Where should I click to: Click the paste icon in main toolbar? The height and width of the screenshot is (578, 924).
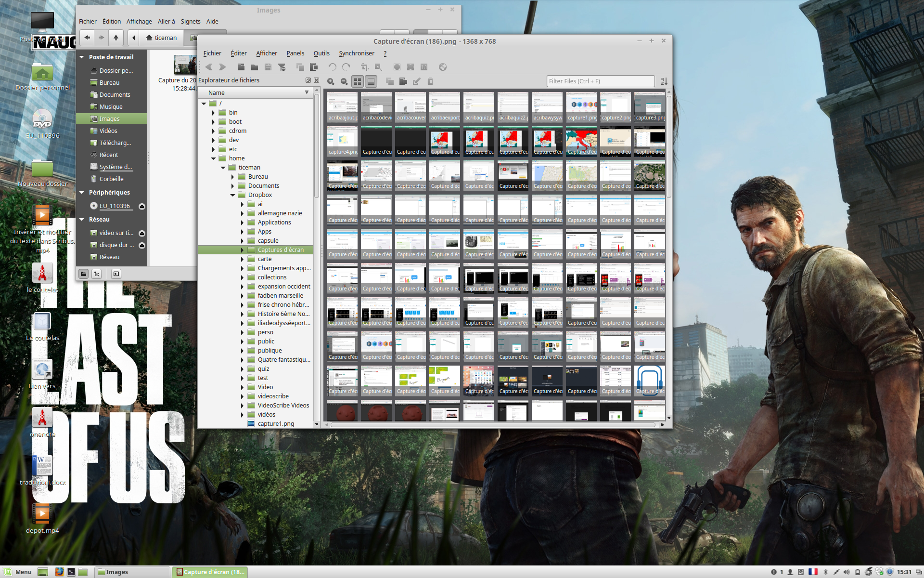[x=314, y=67]
